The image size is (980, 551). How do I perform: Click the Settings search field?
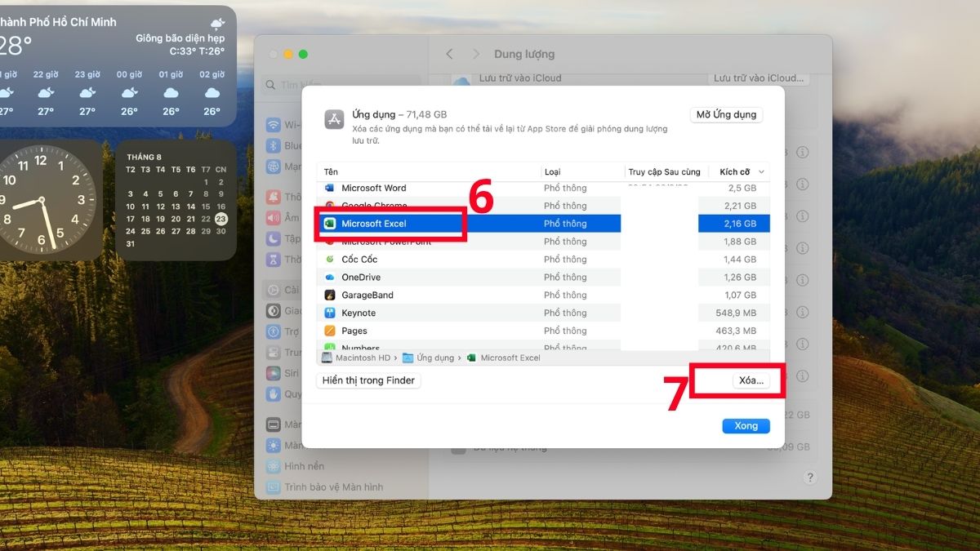[x=341, y=85]
